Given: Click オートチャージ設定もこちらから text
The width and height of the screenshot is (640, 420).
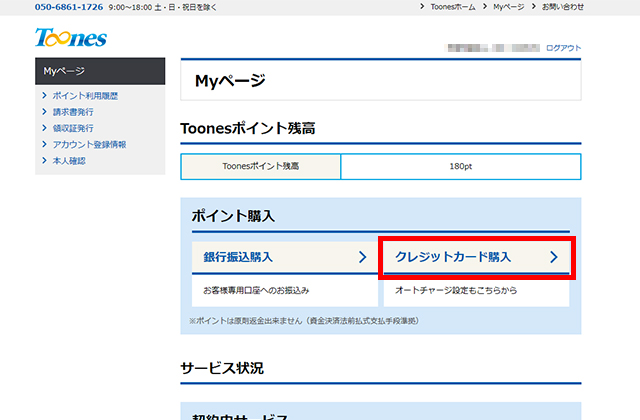Looking at the screenshot, I should click(x=456, y=290).
